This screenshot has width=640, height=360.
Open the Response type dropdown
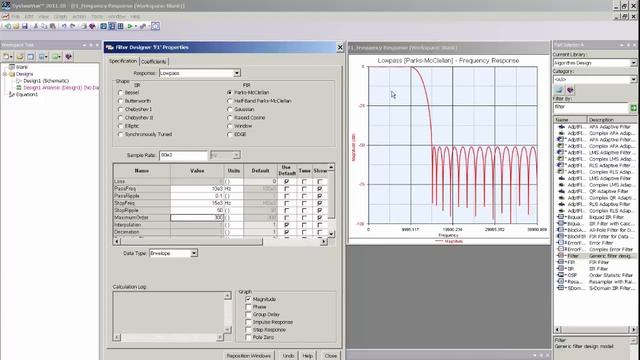237,73
